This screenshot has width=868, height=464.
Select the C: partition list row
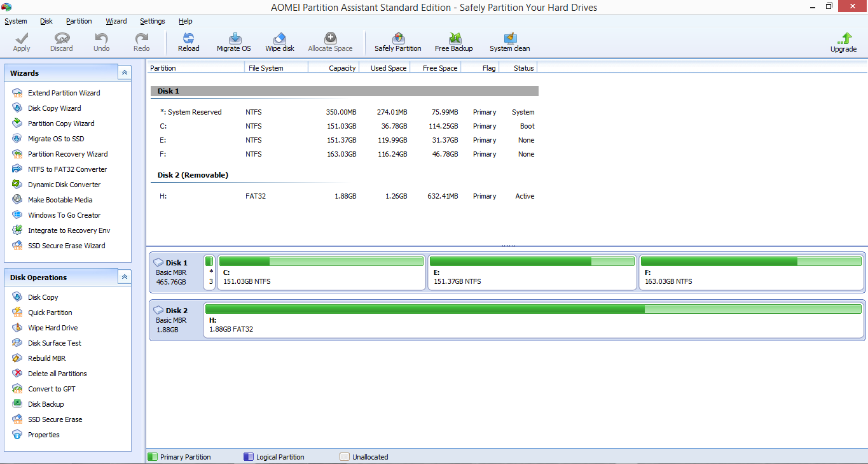(x=345, y=126)
